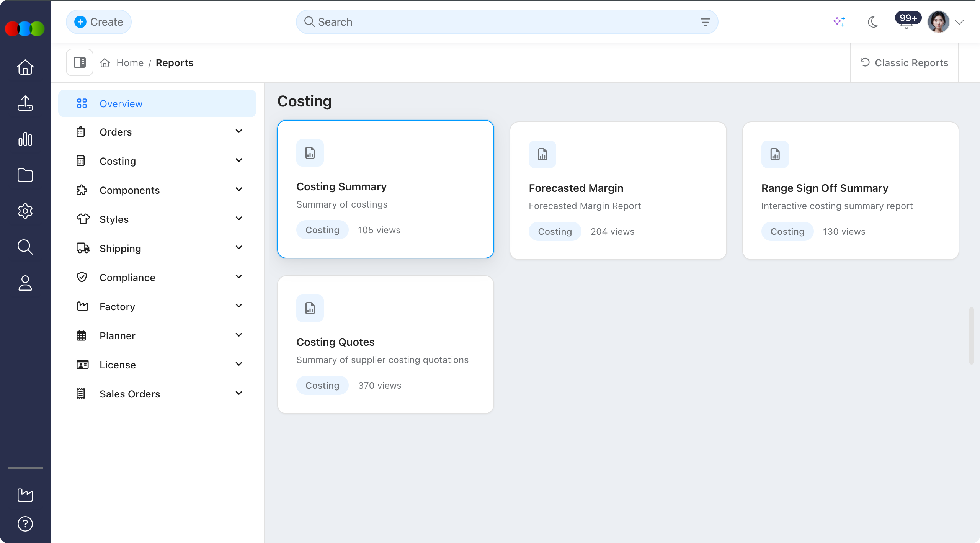
Task: Expand the Costing section chevron in the sidebar
Action: click(239, 160)
